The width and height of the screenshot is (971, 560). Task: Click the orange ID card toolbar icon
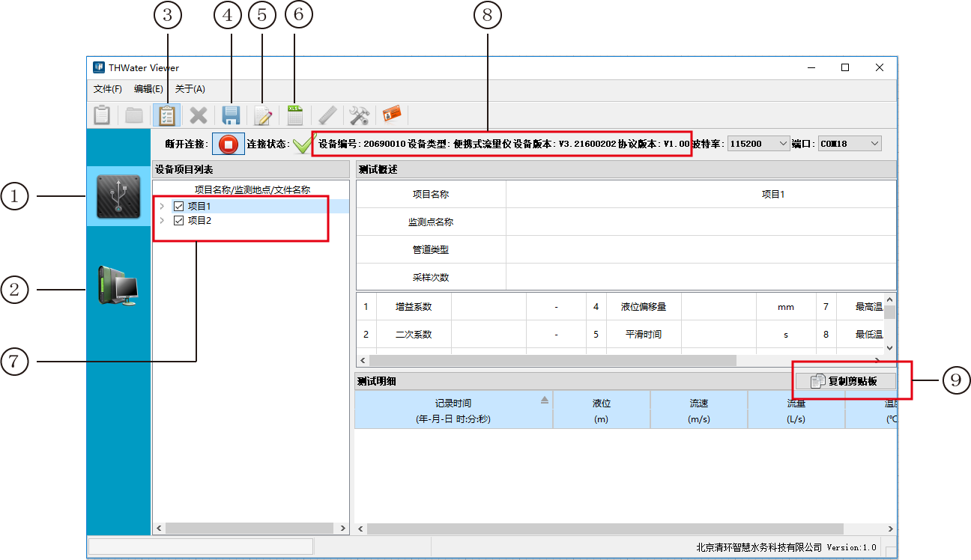coord(392,115)
